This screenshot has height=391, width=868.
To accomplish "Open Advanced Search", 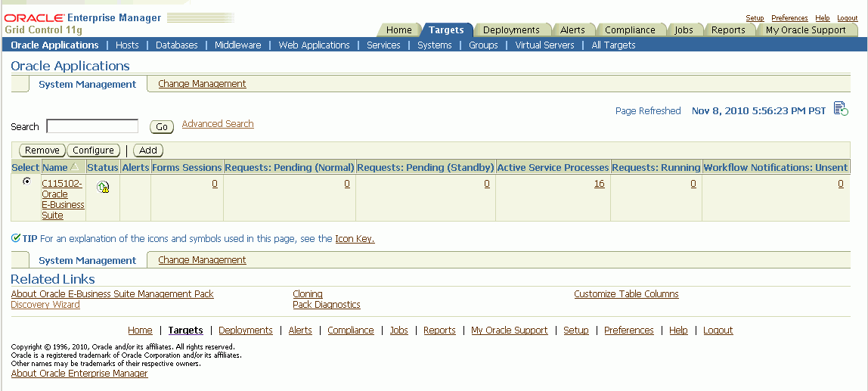I will click(218, 123).
